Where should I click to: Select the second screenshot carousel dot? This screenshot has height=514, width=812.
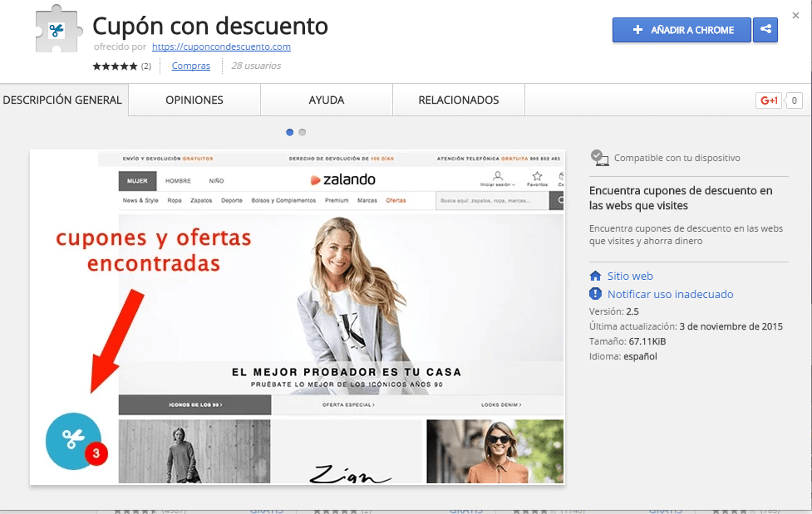tap(303, 133)
